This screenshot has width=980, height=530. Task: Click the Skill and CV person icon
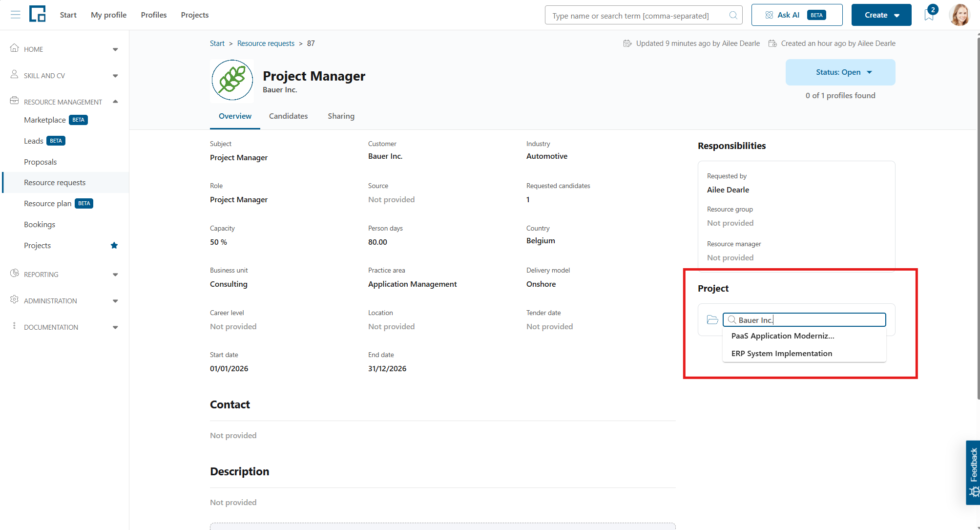click(15, 75)
